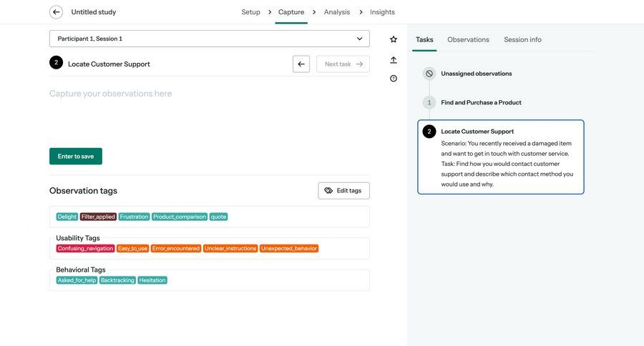
Task: Open the Setup step
Action: click(x=250, y=12)
